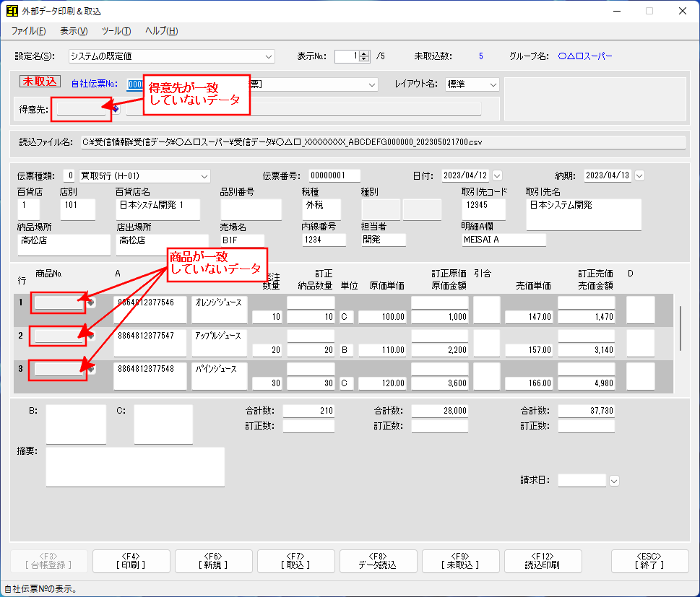Click the 読込ファイル名 csv path

pos(383,142)
